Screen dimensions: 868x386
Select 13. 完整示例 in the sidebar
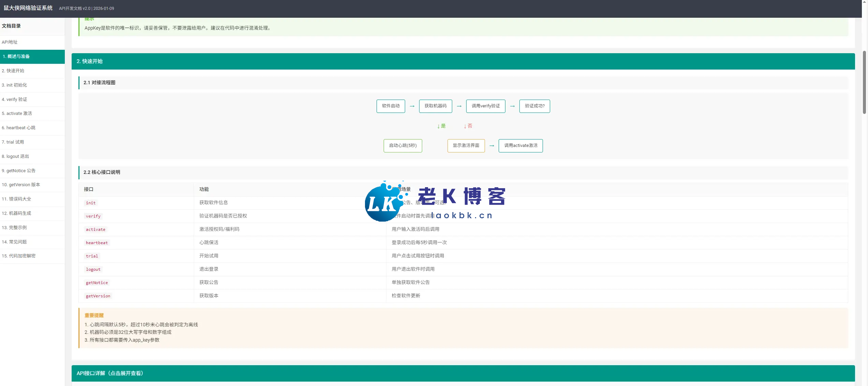pyautogui.click(x=14, y=228)
